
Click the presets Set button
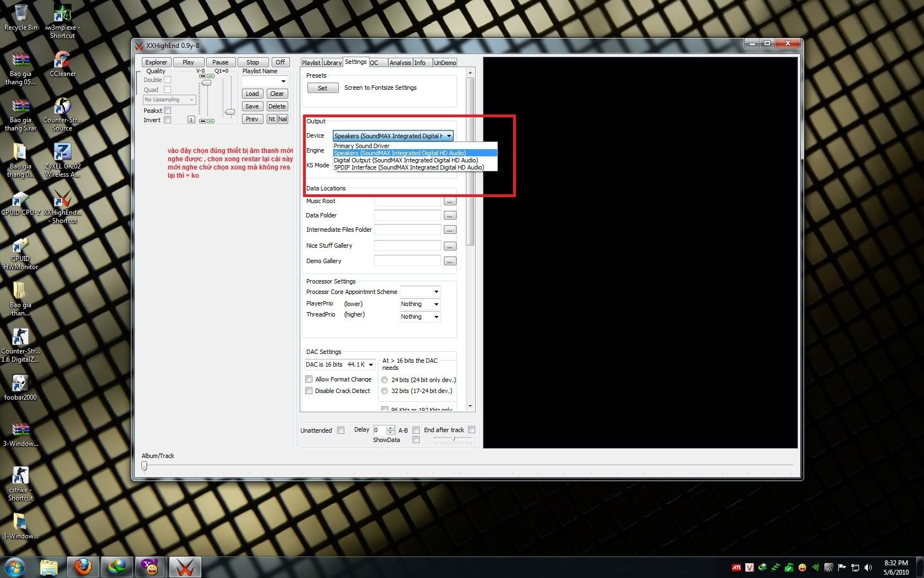pyautogui.click(x=322, y=88)
